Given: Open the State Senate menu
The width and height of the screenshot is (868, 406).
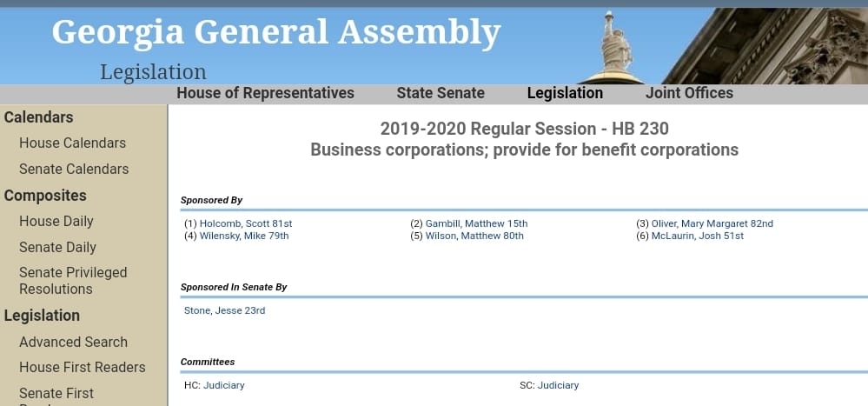Looking at the screenshot, I should (441, 93).
